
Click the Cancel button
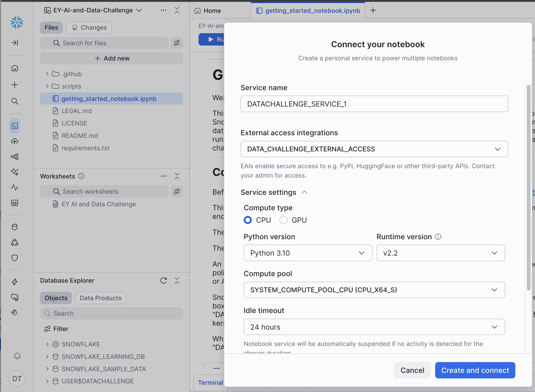pos(412,370)
